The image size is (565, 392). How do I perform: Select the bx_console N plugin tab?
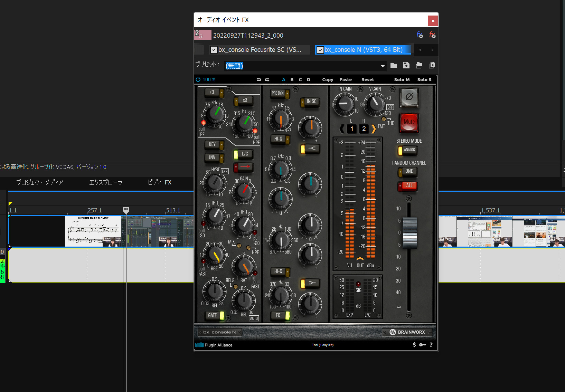[364, 50]
